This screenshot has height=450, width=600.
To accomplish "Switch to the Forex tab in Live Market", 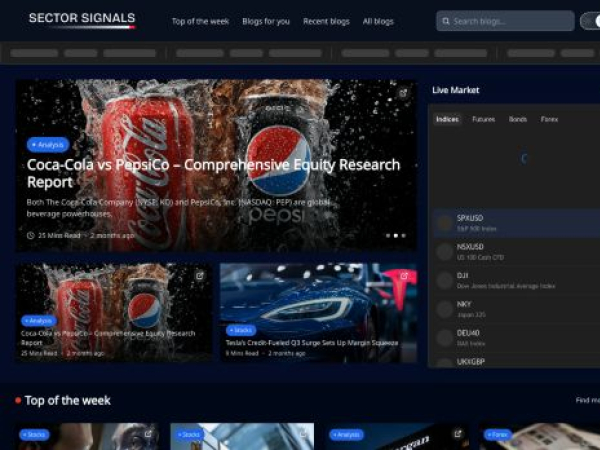I will click(x=548, y=119).
